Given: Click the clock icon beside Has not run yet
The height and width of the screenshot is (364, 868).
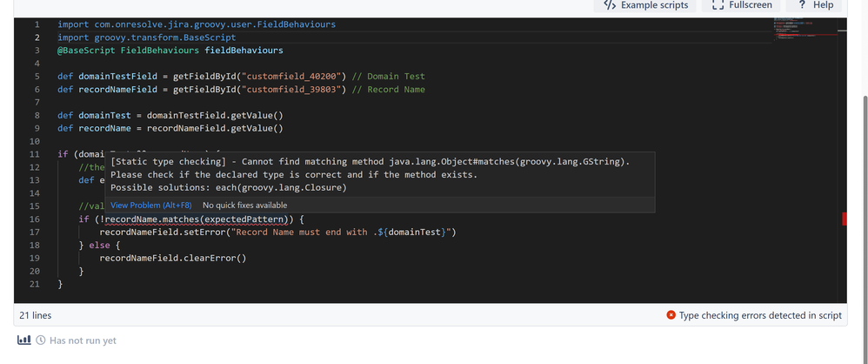Looking at the screenshot, I should click(x=40, y=340).
